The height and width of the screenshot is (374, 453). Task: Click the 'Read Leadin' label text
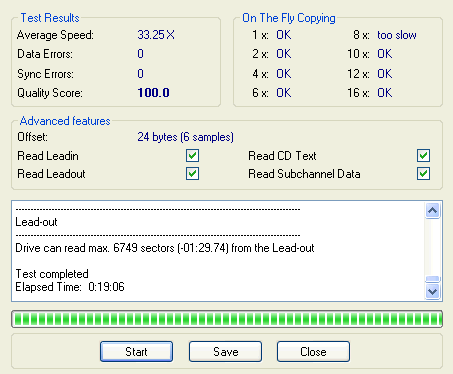pos(48,156)
